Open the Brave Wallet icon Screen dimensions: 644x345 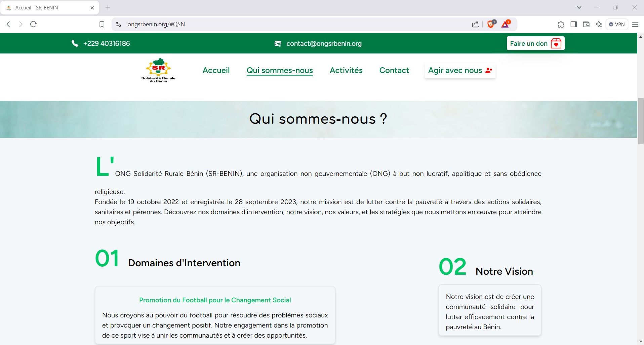[x=586, y=24]
